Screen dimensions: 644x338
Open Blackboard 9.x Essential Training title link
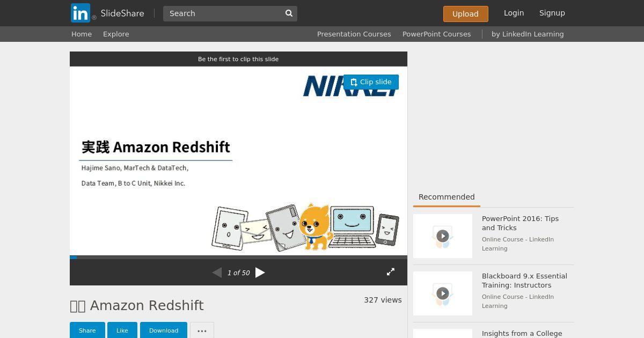click(x=524, y=281)
